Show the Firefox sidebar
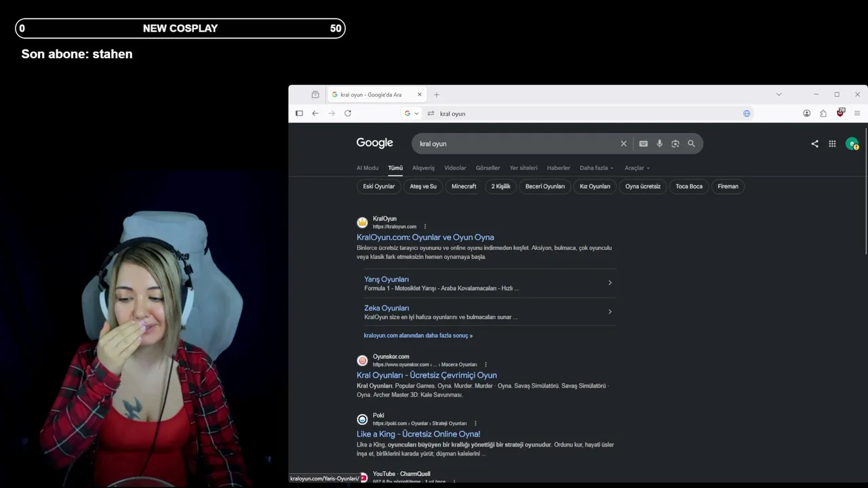This screenshot has height=488, width=868. (x=299, y=113)
